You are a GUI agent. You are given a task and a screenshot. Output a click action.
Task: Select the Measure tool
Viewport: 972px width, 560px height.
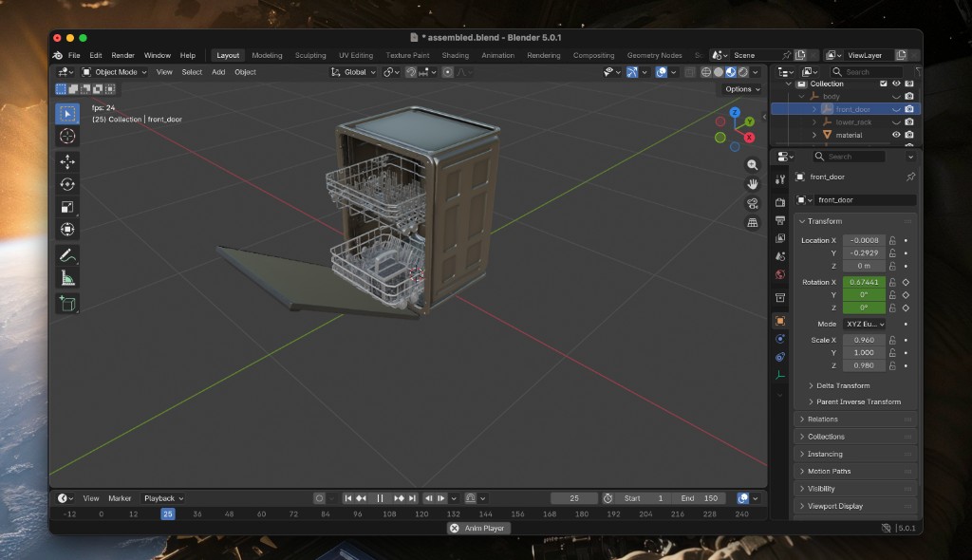tap(67, 278)
